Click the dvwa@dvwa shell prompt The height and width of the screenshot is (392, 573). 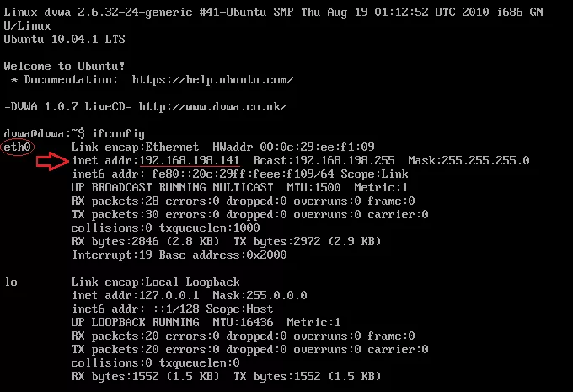point(44,134)
